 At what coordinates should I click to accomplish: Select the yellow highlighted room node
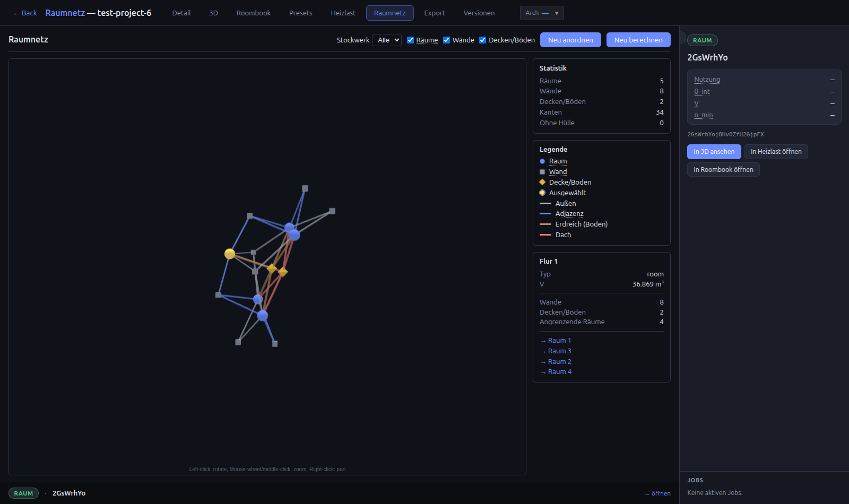[230, 254]
